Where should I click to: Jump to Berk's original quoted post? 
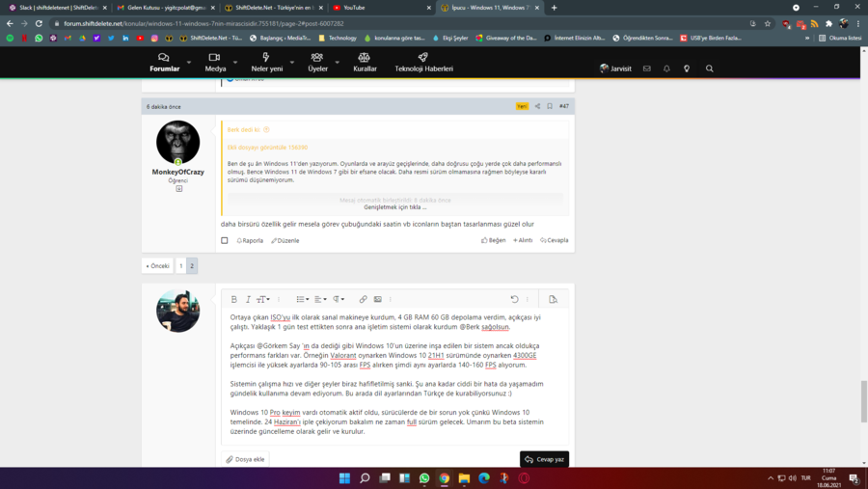(x=266, y=129)
